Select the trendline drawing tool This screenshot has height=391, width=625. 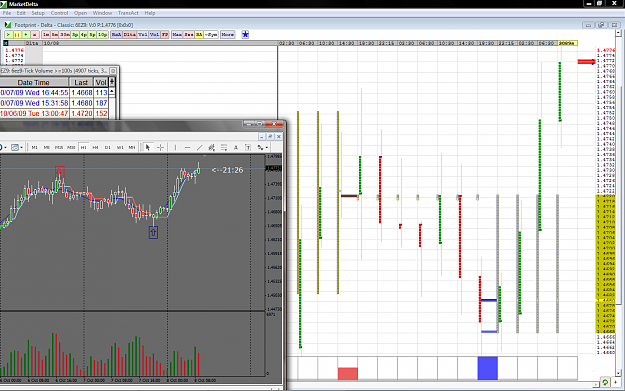[x=199, y=147]
